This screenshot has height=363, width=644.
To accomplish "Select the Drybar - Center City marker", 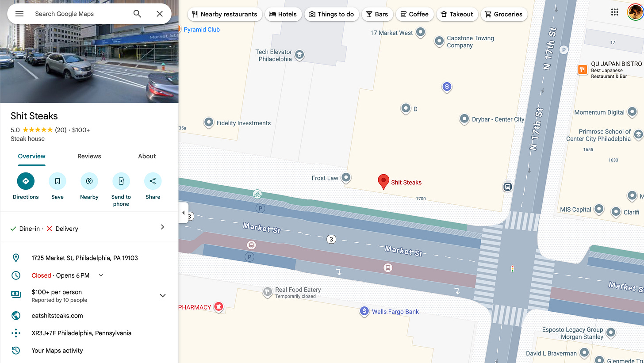I will [x=464, y=119].
